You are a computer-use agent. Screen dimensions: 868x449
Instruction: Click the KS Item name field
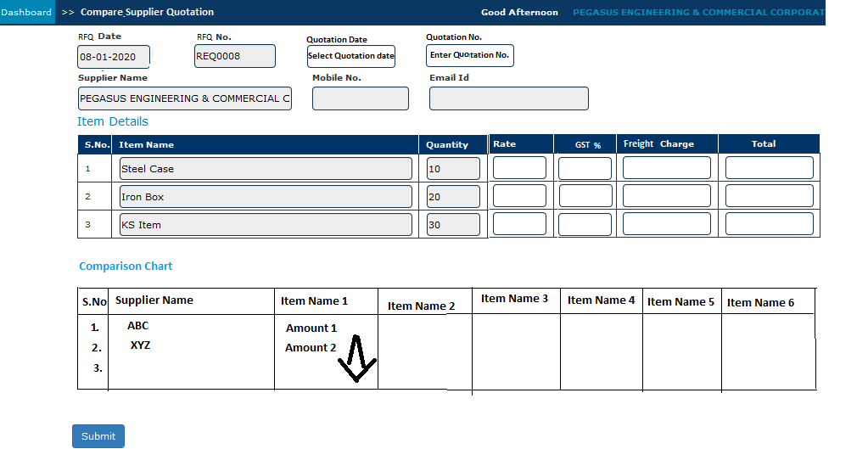[x=266, y=225]
